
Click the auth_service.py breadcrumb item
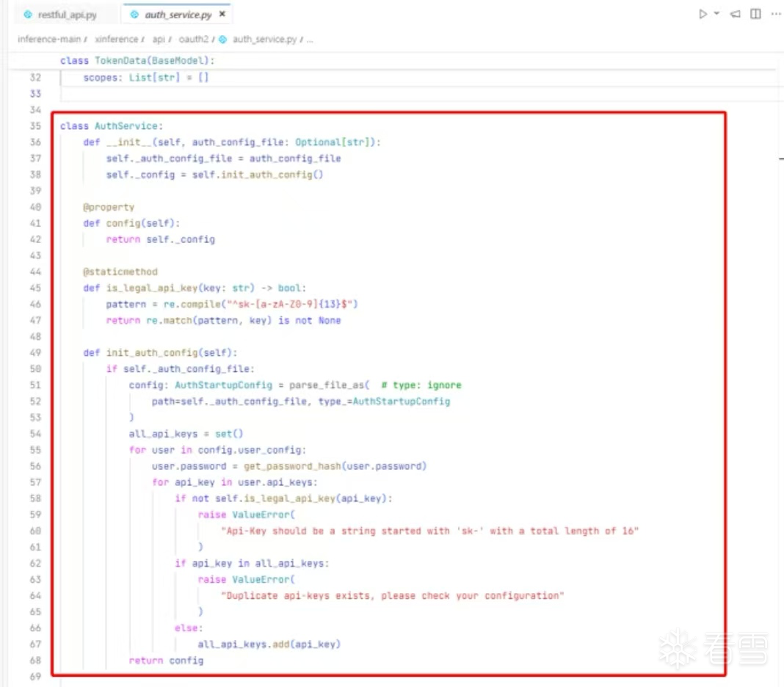[264, 39]
